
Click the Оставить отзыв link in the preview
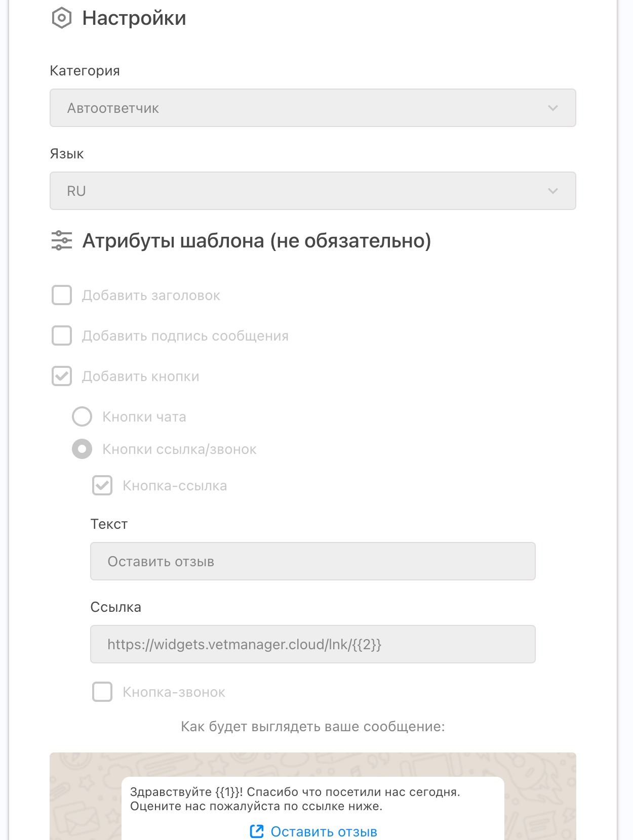coord(324,831)
